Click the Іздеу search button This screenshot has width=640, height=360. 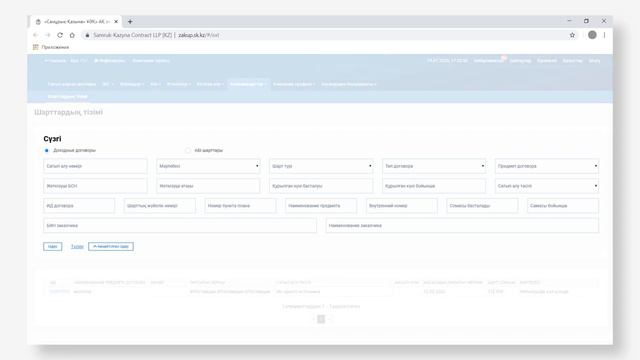[x=53, y=247]
